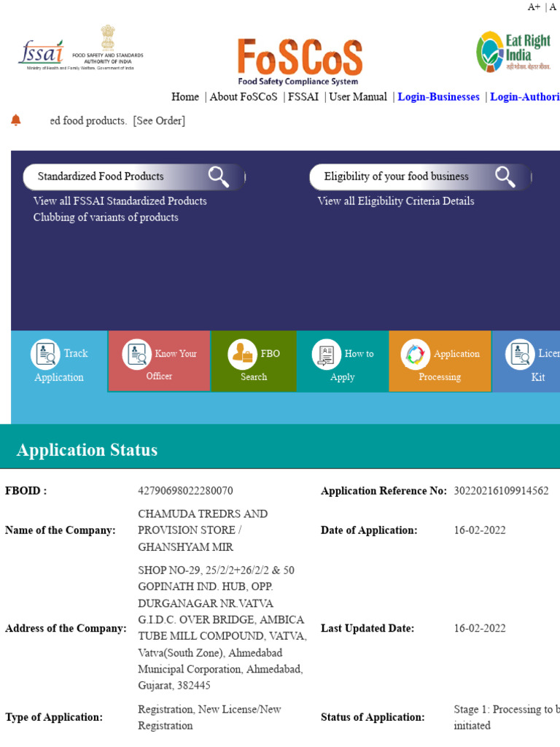Click the FSSAI logo
The height and width of the screenshot is (747, 560).
tap(42, 53)
